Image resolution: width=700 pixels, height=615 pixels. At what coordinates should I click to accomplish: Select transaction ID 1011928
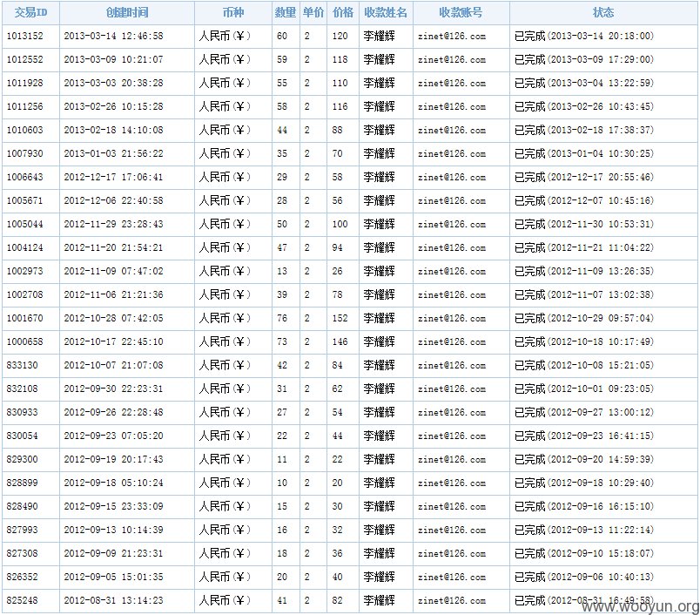click(x=25, y=83)
